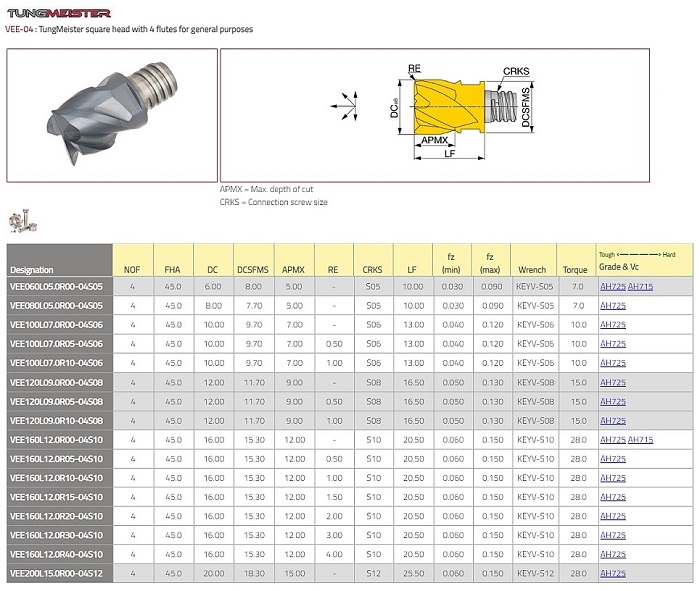This screenshot has height=591, width=700.
Task: Open AH725 link in VEE120L09.0R05-04S08 row
Action: 612,402
